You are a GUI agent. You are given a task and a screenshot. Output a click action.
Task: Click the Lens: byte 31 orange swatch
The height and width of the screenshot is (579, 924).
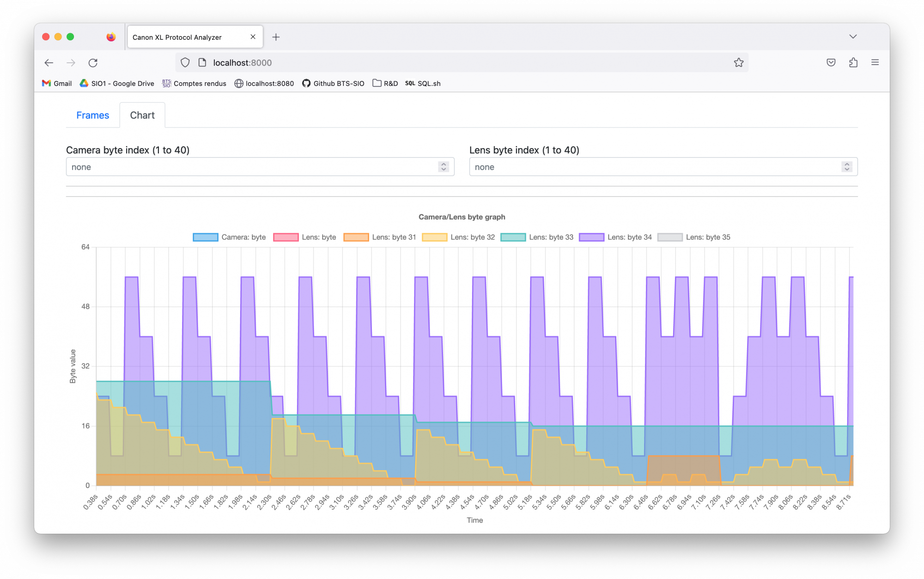click(x=356, y=237)
